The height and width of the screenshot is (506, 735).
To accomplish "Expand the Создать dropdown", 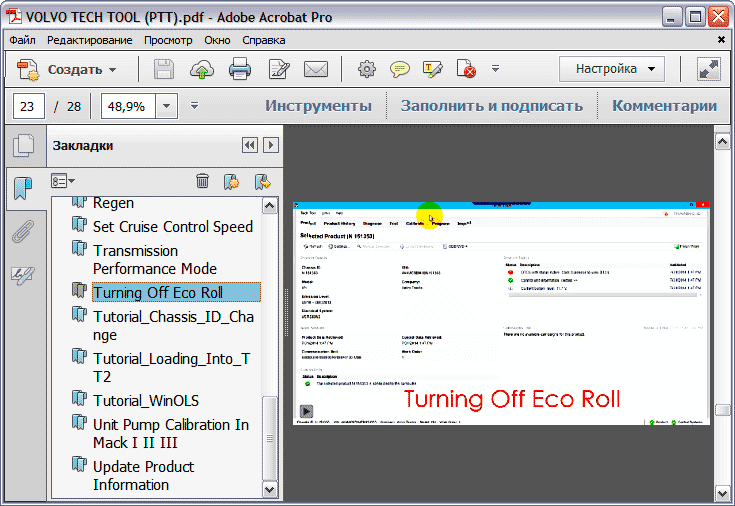I will coord(113,70).
